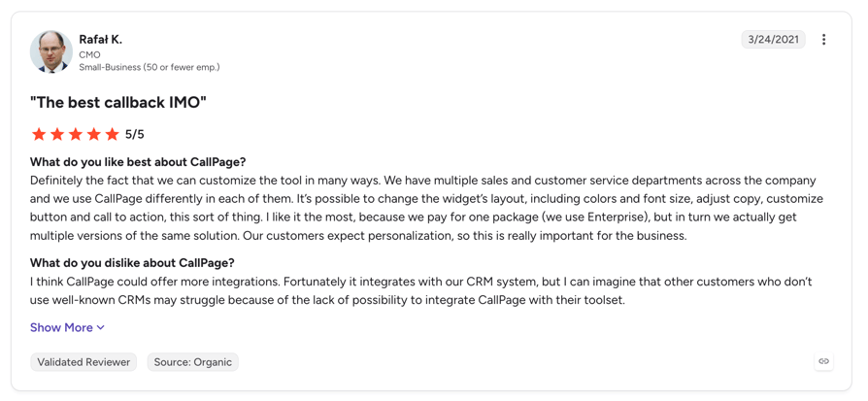Click the first red rating star
The image size is (868, 401).
(39, 134)
